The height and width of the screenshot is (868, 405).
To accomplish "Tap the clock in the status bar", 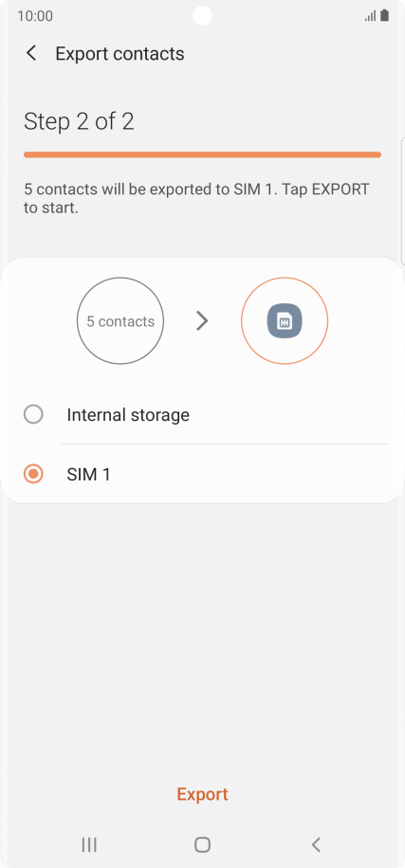I will click(35, 16).
